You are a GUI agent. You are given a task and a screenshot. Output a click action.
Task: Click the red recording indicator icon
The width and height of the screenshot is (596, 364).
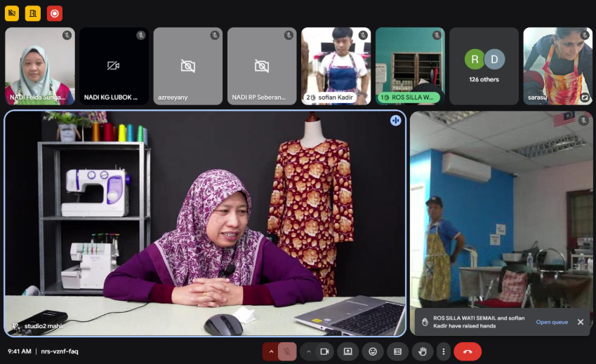coord(55,13)
